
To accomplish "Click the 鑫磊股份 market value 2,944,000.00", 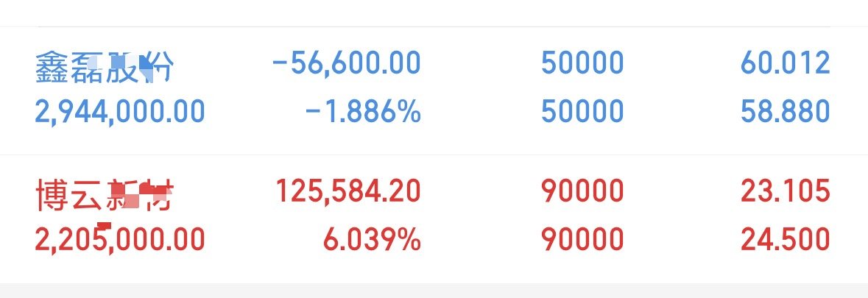I will [120, 112].
